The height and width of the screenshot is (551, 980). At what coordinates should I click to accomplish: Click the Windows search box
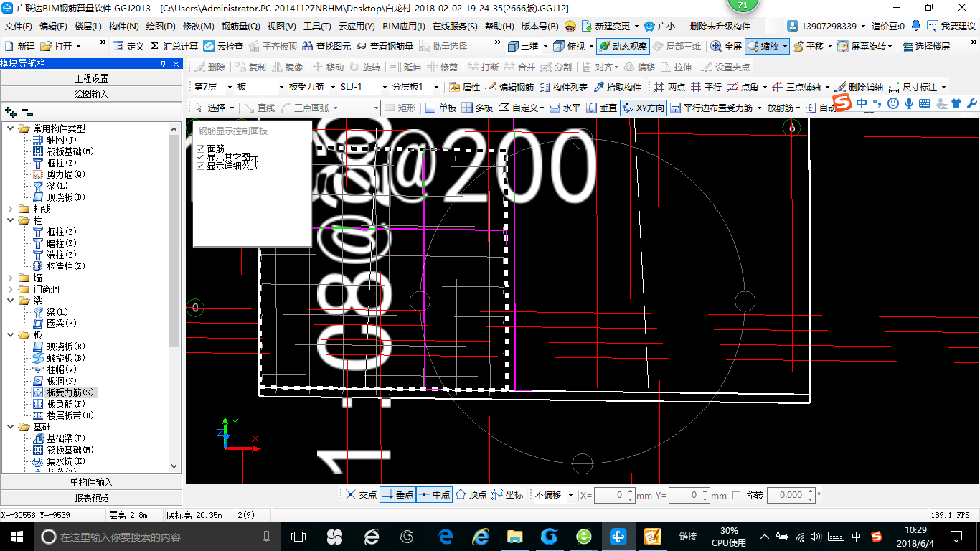156,537
